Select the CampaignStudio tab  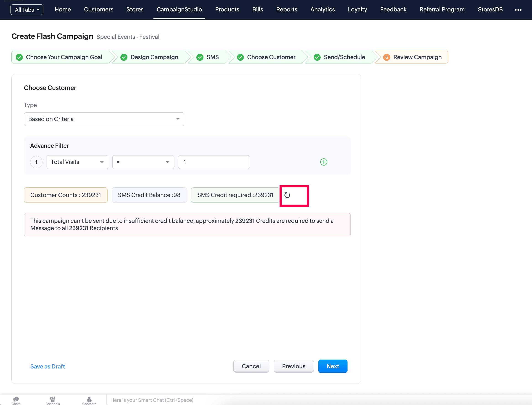pos(179,9)
